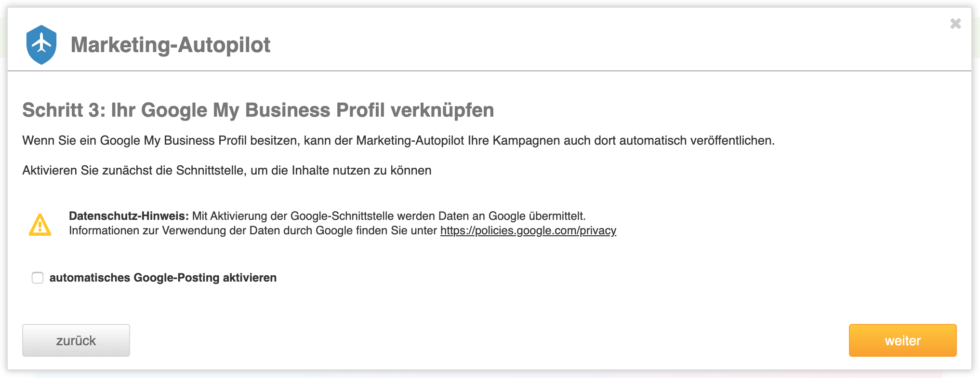Screen dimensions: 980x378
Task: Close the Marketing-Autopilot dialog with the X
Action: 955,24
